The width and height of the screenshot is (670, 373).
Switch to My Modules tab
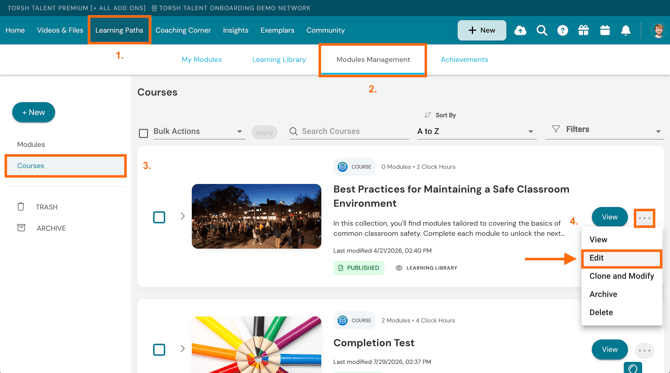click(x=202, y=59)
